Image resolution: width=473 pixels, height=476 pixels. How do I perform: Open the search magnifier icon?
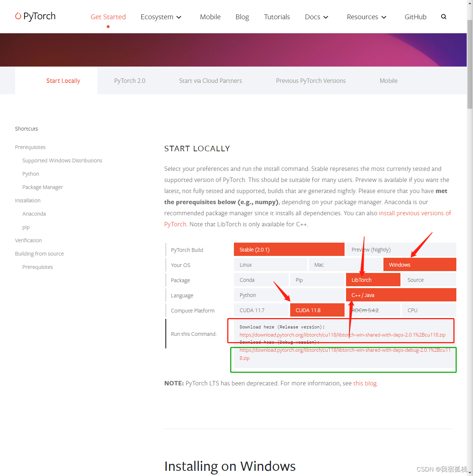point(444,17)
